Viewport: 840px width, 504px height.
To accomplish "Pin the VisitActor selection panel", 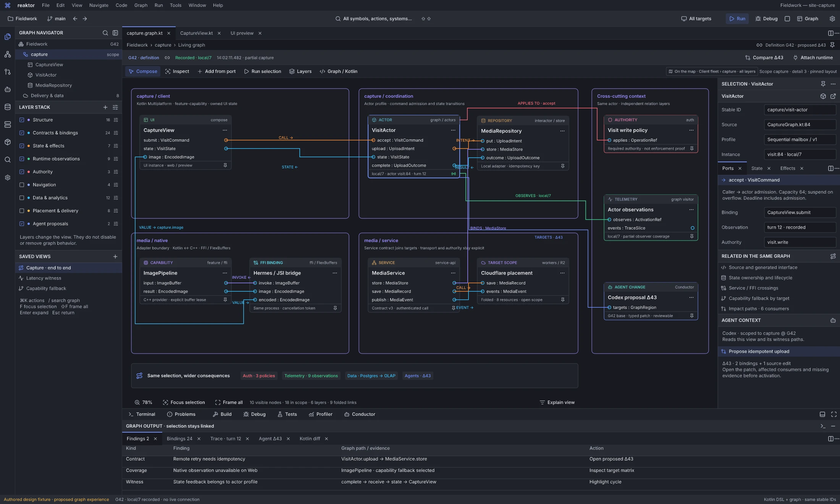I will pos(823,84).
